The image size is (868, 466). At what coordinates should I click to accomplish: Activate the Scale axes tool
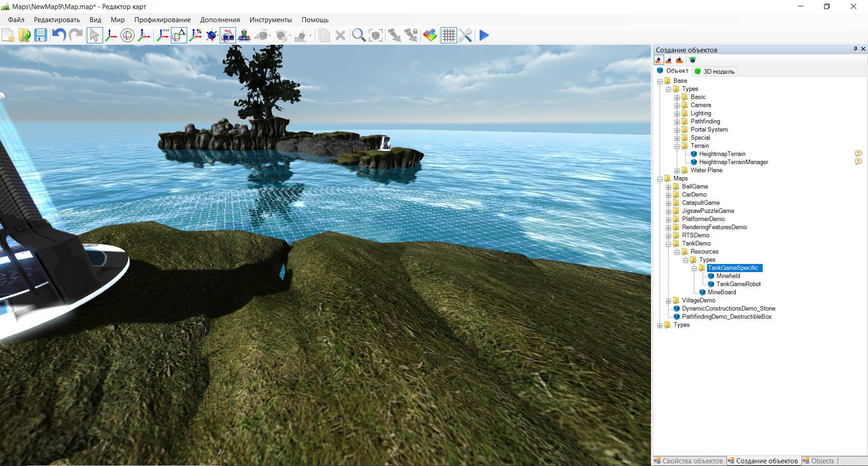coord(144,35)
